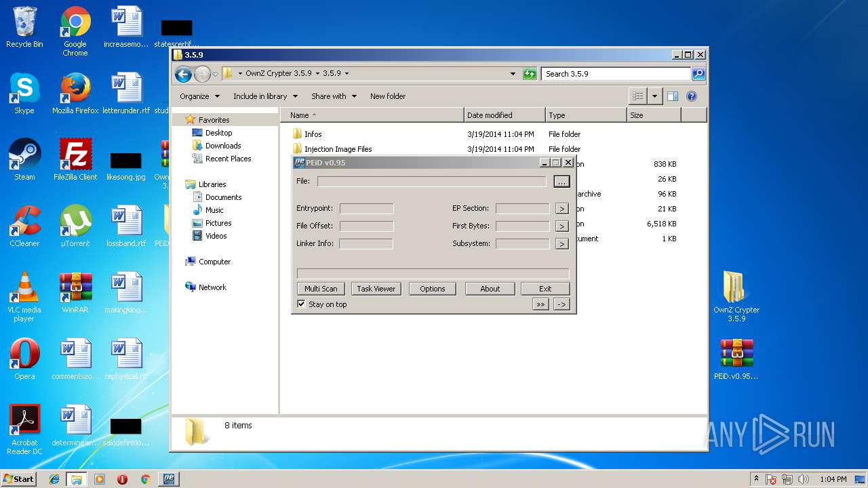Select Skype desktop icon
The height and width of the screenshot is (488, 868).
24,94
